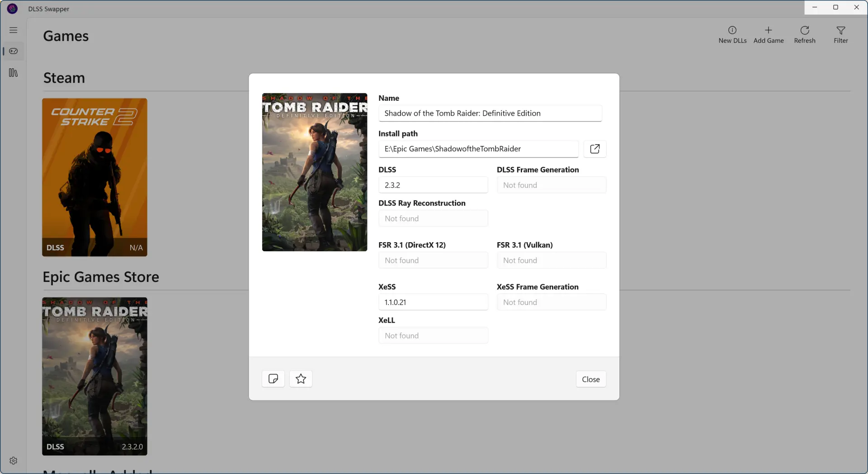
Task: Select the XeSS version 1.1.0.21 field
Action: click(x=433, y=302)
